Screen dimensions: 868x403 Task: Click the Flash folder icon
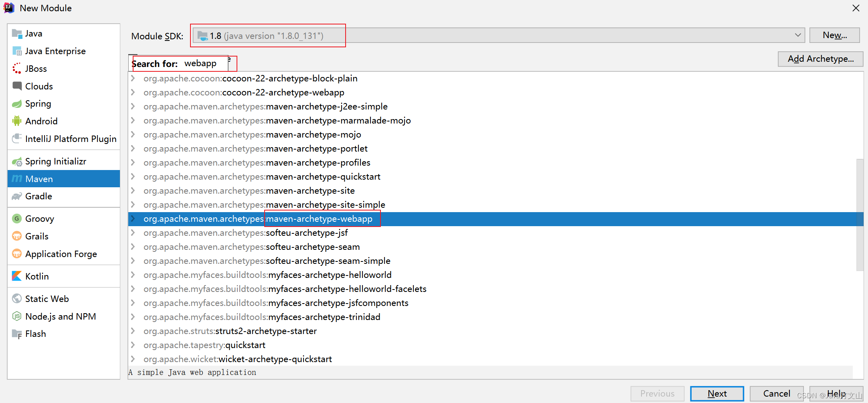click(x=17, y=334)
